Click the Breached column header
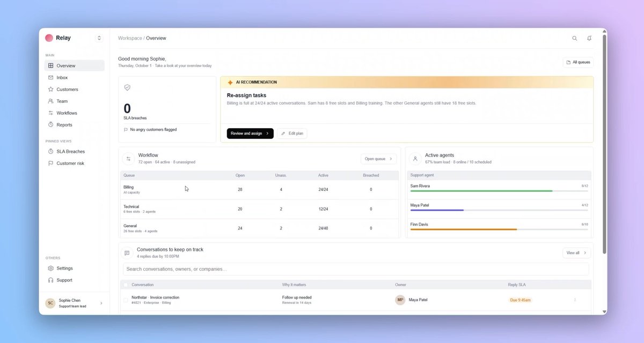Screen dimensions: 644x343 pos(371,175)
